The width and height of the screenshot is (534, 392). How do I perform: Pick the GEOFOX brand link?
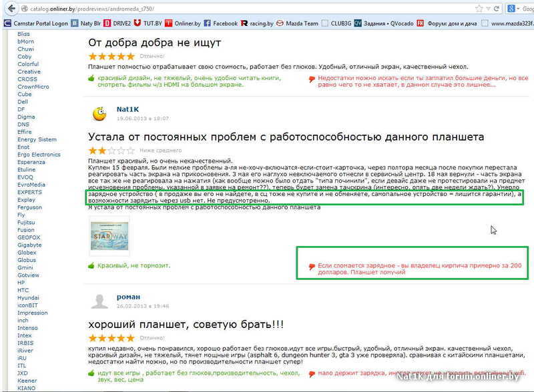[29, 237]
